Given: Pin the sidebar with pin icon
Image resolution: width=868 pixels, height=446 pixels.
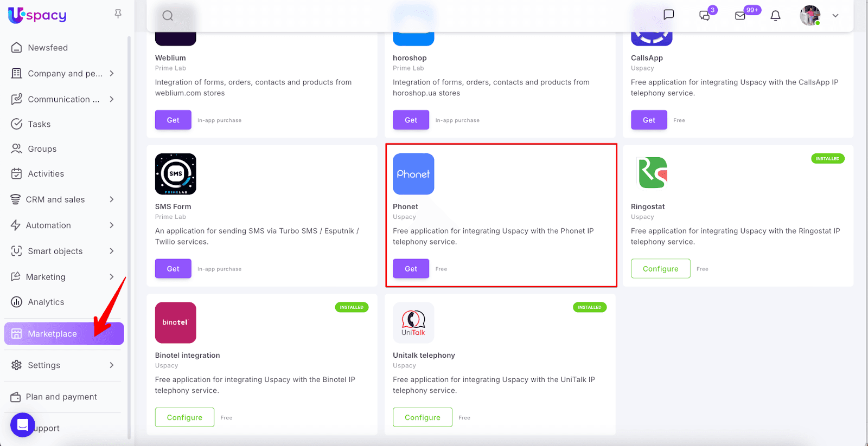Looking at the screenshot, I should (118, 14).
